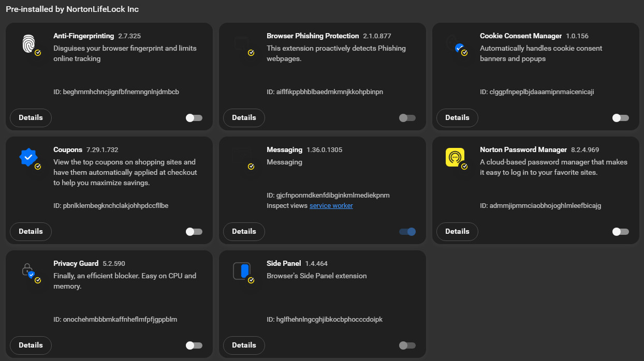This screenshot has height=361, width=644.
Task: Show Details for Privacy Guard
Action: [x=31, y=345]
